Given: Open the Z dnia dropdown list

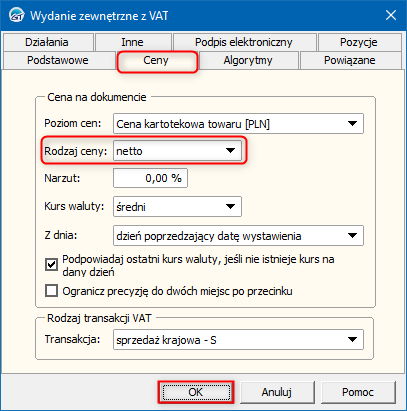Looking at the screenshot, I should [x=238, y=236].
